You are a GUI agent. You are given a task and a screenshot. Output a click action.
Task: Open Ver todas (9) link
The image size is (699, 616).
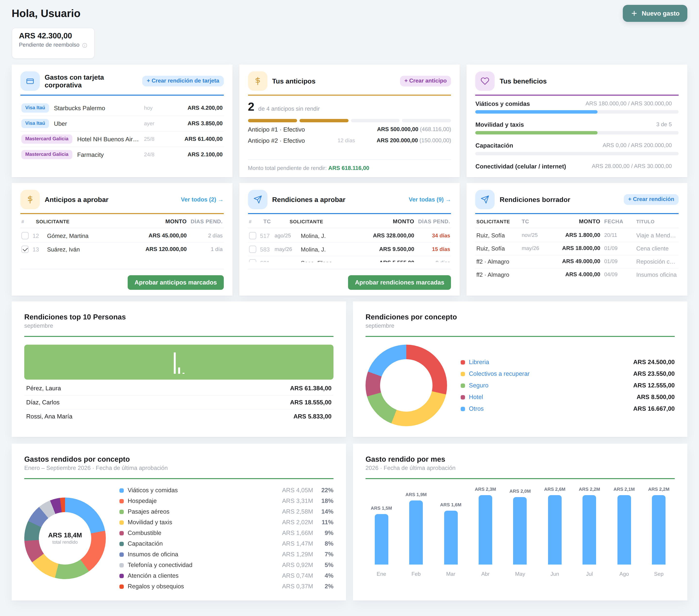[430, 200]
